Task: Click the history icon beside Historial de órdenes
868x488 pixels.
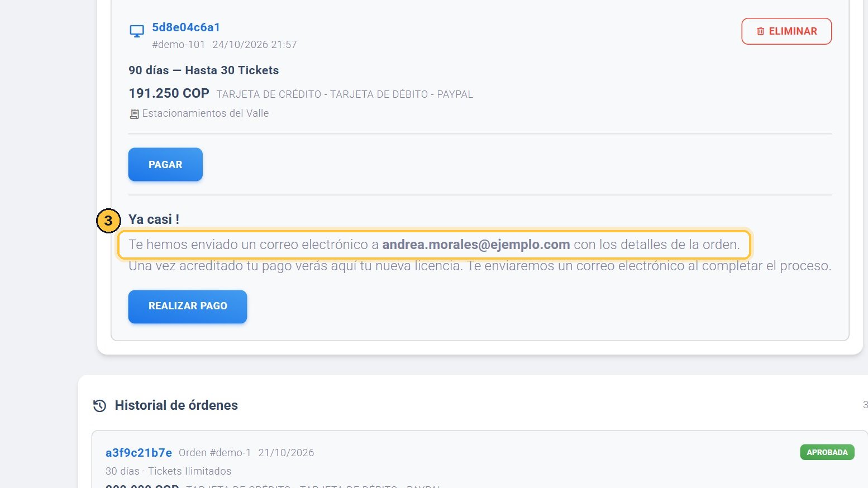Action: (99, 406)
